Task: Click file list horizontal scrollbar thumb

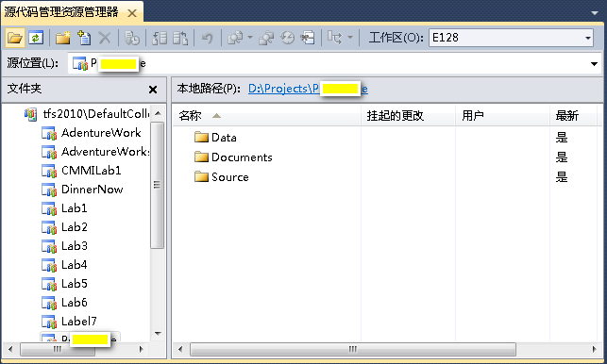Action: click(353, 349)
